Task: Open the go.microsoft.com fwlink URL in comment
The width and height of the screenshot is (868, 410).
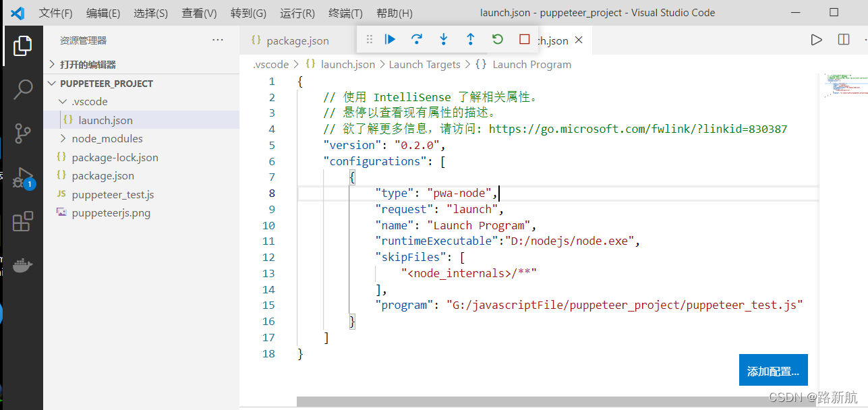Action: tap(638, 129)
